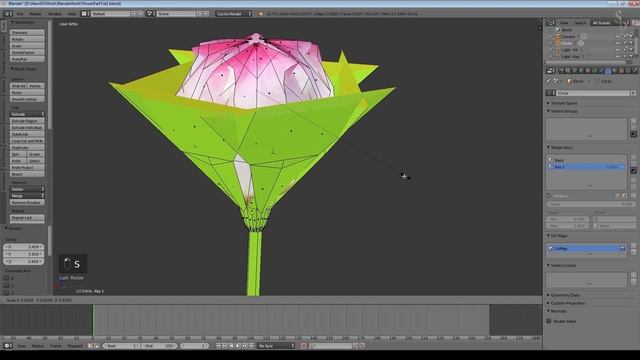This screenshot has height=360, width=640.
Task: Open the Delete dropdown
Action: (x=27, y=189)
